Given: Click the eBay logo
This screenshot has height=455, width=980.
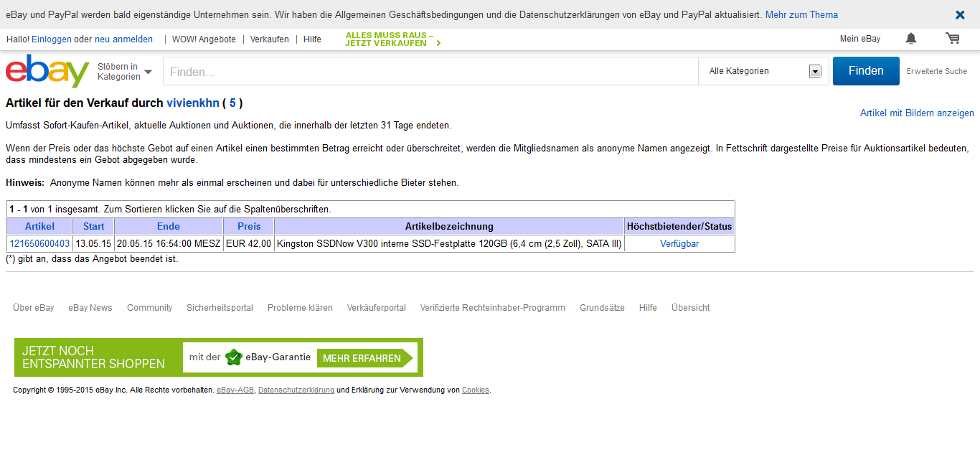Looking at the screenshot, I should coord(47,72).
